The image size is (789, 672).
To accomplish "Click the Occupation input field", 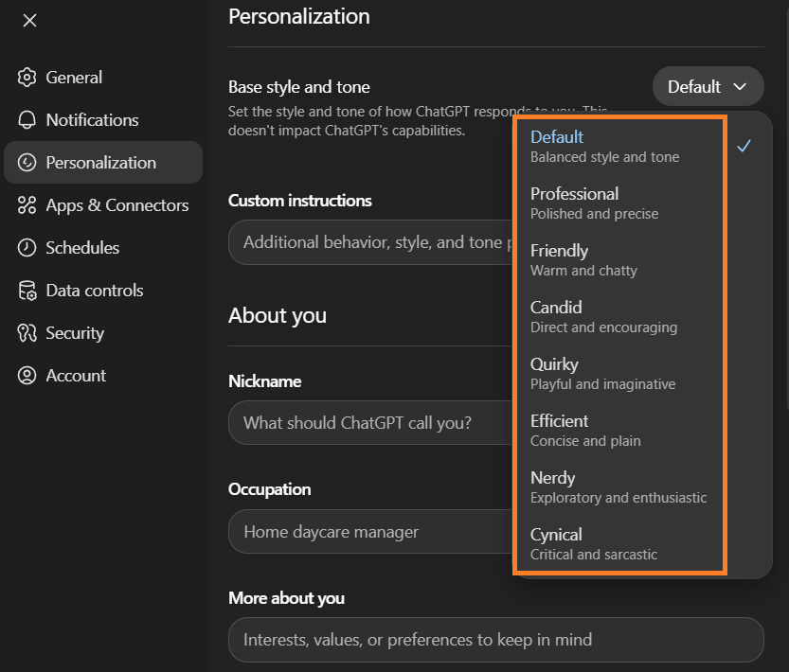I will (372, 532).
